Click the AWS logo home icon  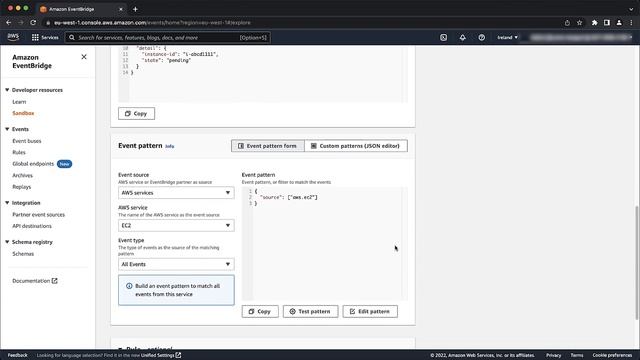13,37
